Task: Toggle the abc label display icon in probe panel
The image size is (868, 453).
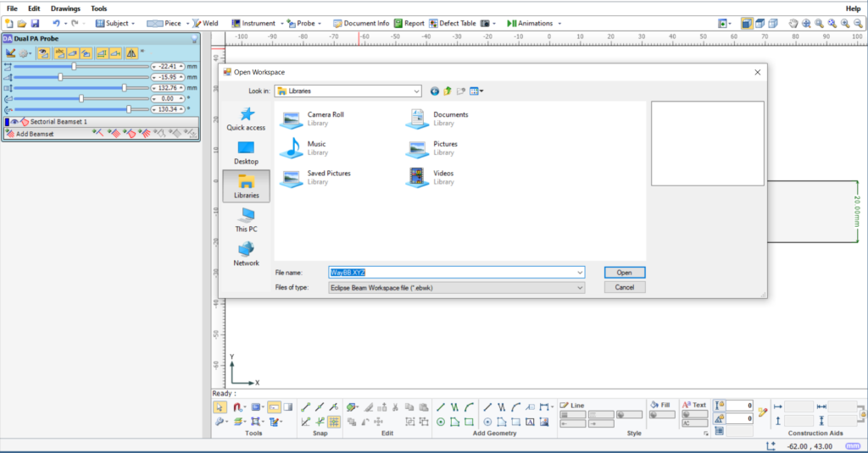Action: tap(60, 53)
